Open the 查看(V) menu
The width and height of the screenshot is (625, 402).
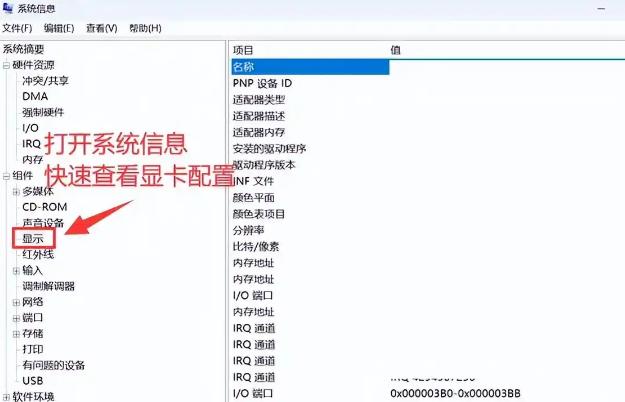(102, 28)
